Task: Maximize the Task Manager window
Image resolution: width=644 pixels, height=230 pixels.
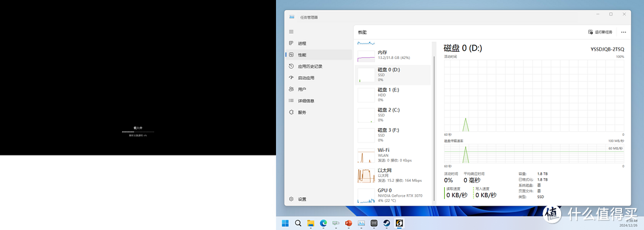Action: point(611,14)
